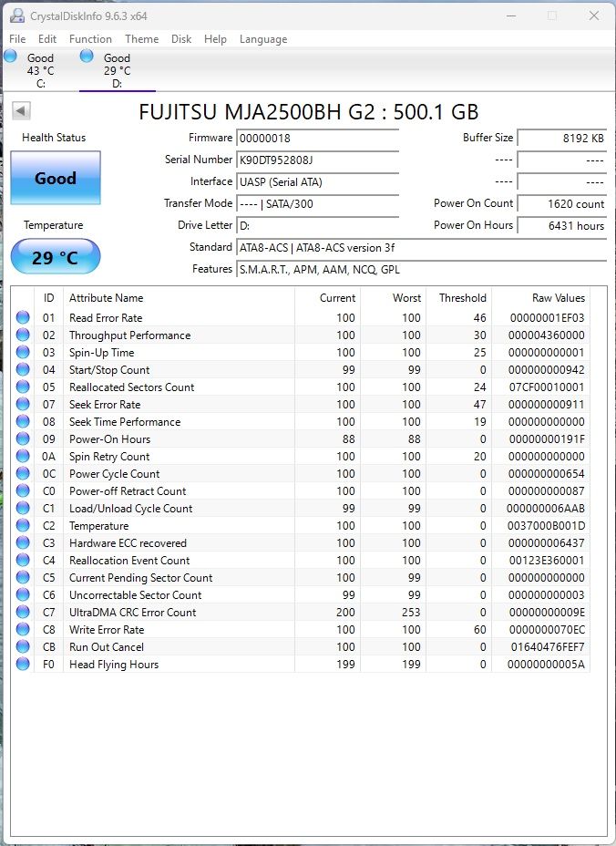Viewport: 616px width, 846px height.
Task: Click the Serial Number field K90DT952808J
Action: (317, 160)
